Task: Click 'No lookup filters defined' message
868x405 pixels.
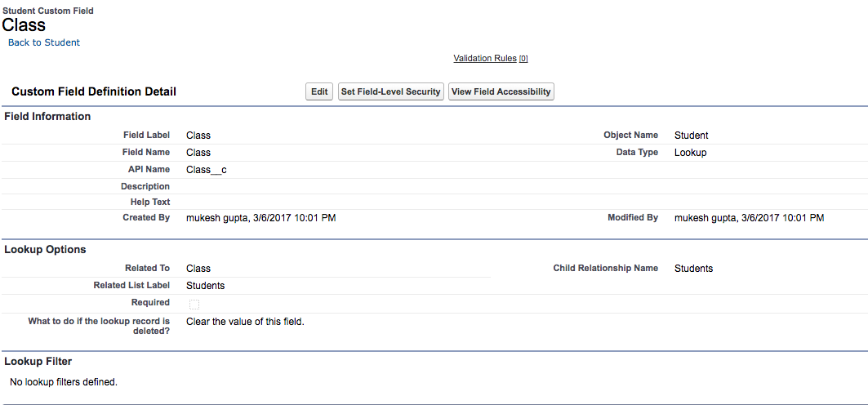Action: (64, 382)
